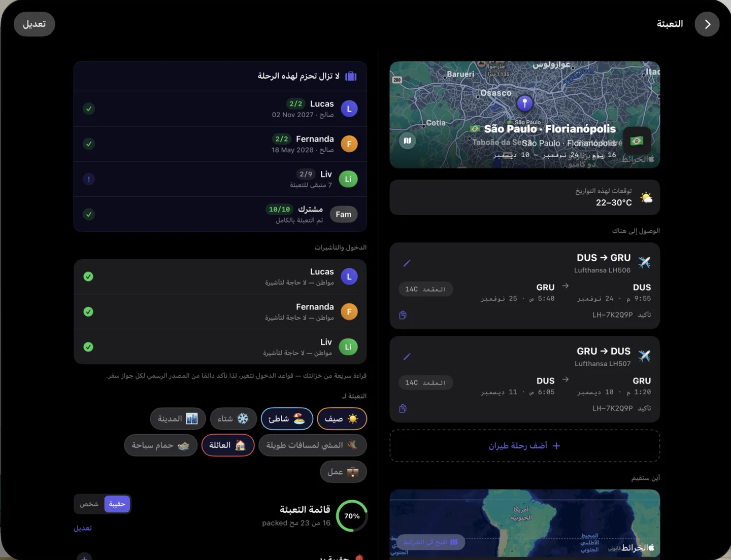Tap the Brazil flag badge on the trip map
Screen dimensions: 731x560
click(x=637, y=141)
